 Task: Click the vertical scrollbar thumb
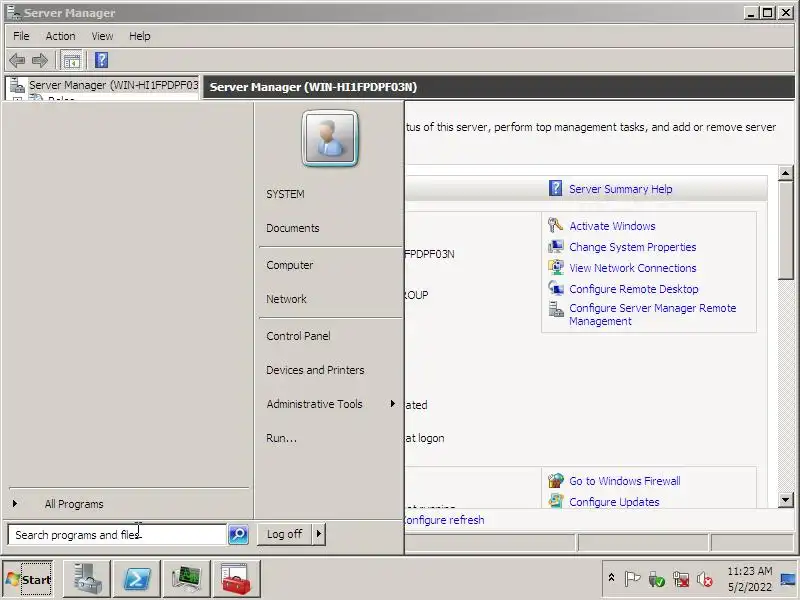click(786, 230)
